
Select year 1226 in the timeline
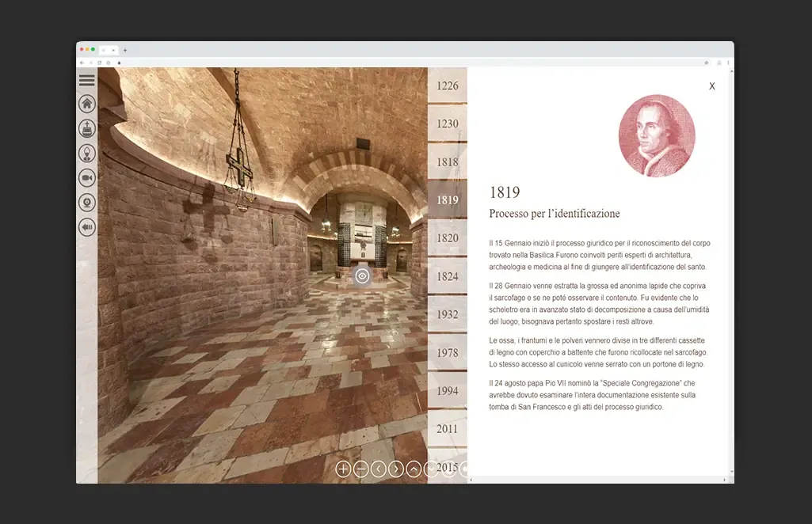tap(448, 85)
